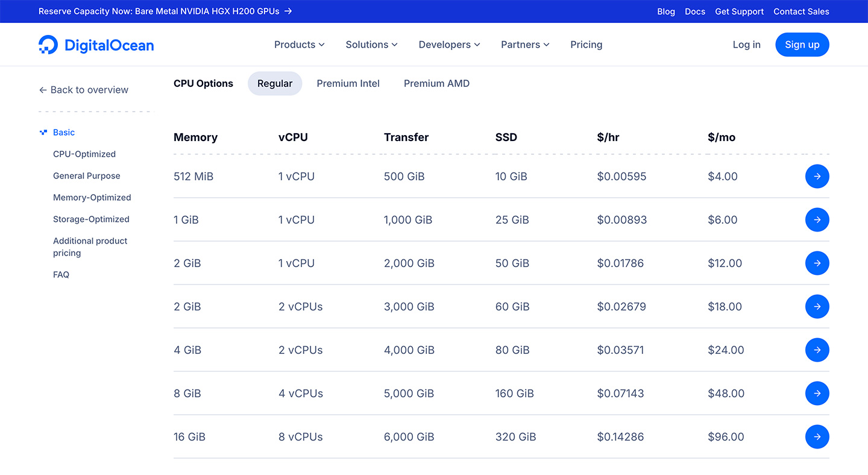Image resolution: width=868 pixels, height=475 pixels.
Task: Open the Docs link in top bar
Action: [x=695, y=11]
